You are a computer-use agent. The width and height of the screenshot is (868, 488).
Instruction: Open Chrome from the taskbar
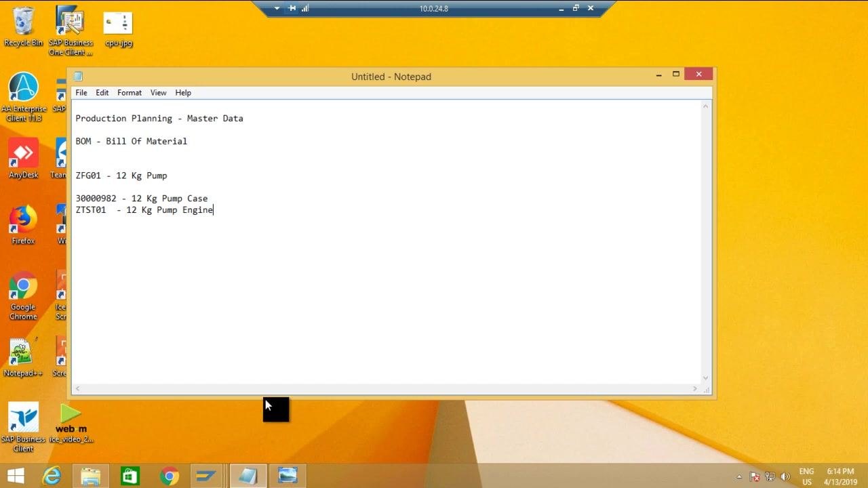[170, 476]
